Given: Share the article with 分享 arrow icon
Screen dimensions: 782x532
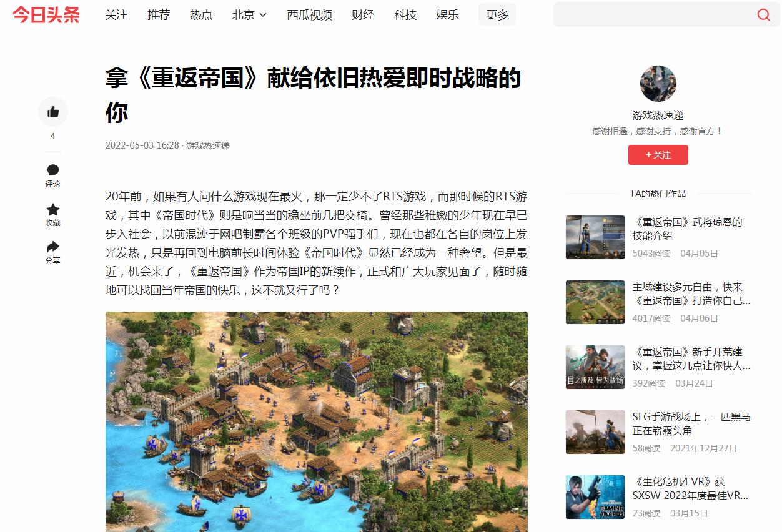Looking at the screenshot, I should point(53,247).
